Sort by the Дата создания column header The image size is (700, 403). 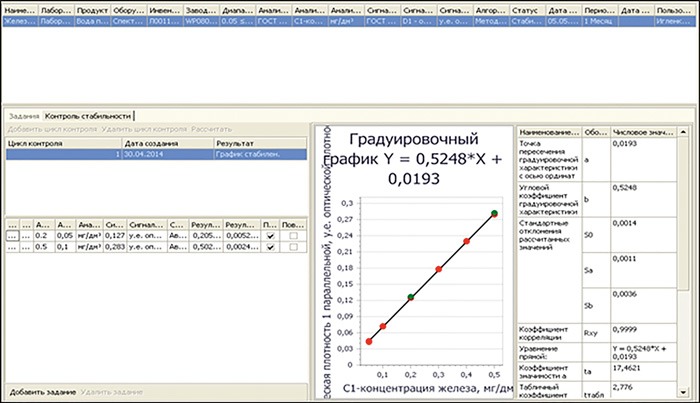tap(166, 143)
